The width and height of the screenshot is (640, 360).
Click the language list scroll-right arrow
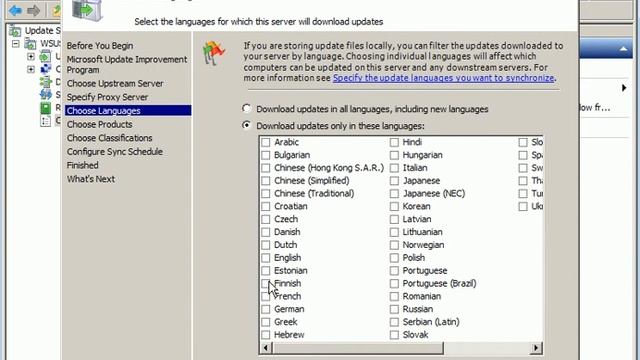coord(536,348)
